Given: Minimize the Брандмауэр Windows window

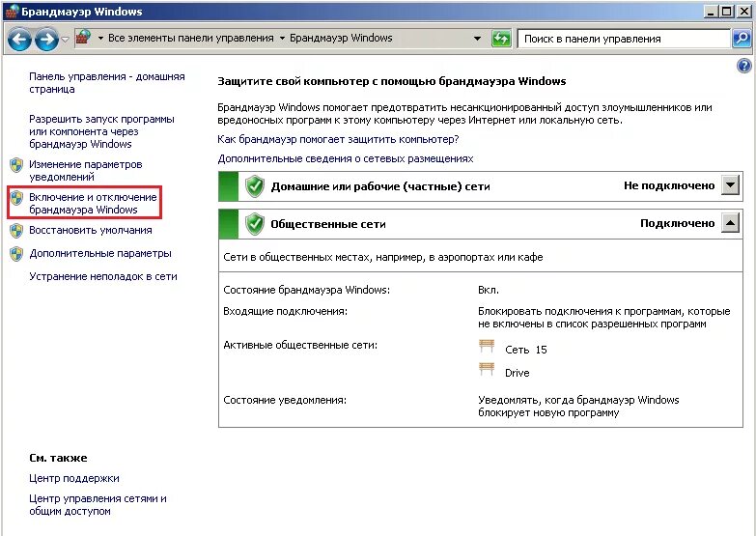Looking at the screenshot, I should (x=710, y=12).
